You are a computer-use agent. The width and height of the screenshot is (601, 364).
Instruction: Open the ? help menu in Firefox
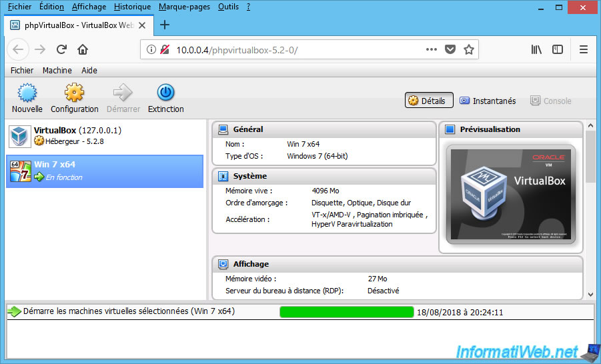[248, 7]
